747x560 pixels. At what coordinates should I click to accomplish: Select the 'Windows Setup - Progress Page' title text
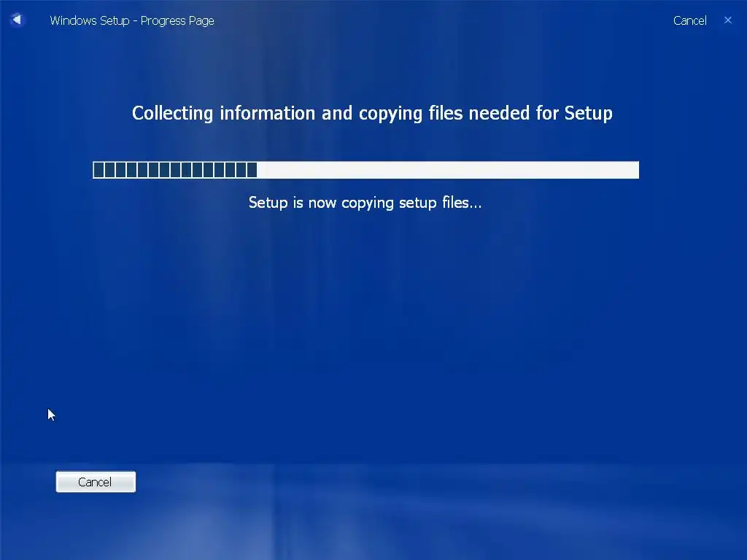[132, 21]
